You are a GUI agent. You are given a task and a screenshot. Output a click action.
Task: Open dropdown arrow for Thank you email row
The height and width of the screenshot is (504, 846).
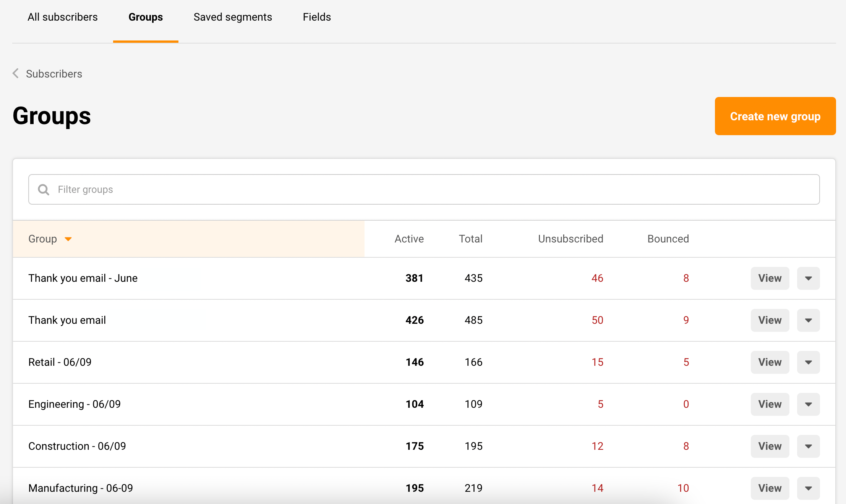[x=808, y=320]
